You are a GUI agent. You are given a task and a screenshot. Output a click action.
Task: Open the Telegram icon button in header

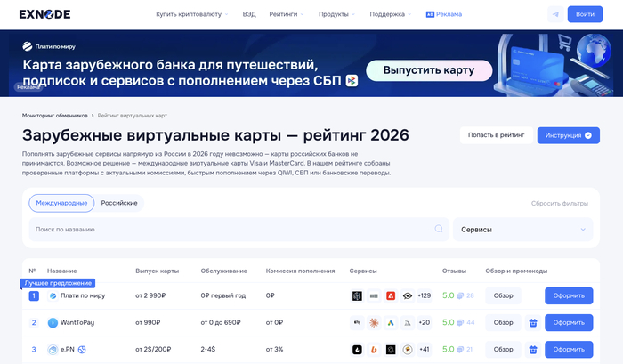point(555,14)
